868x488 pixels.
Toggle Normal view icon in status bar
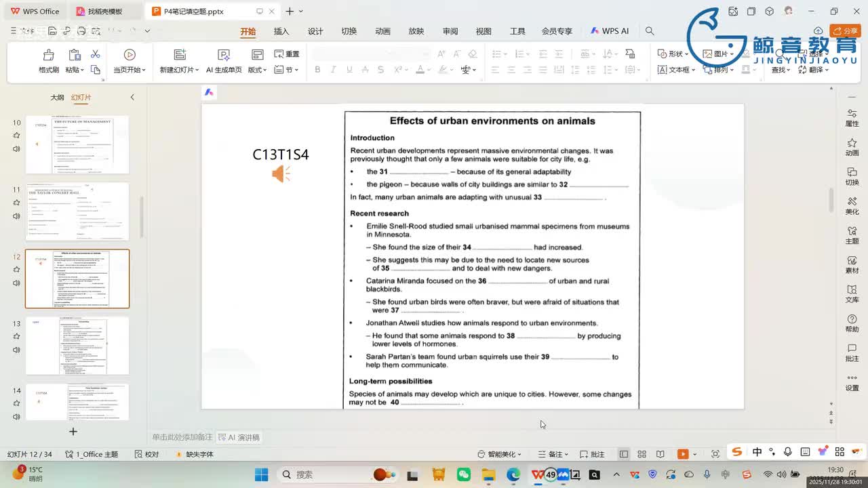(624, 454)
